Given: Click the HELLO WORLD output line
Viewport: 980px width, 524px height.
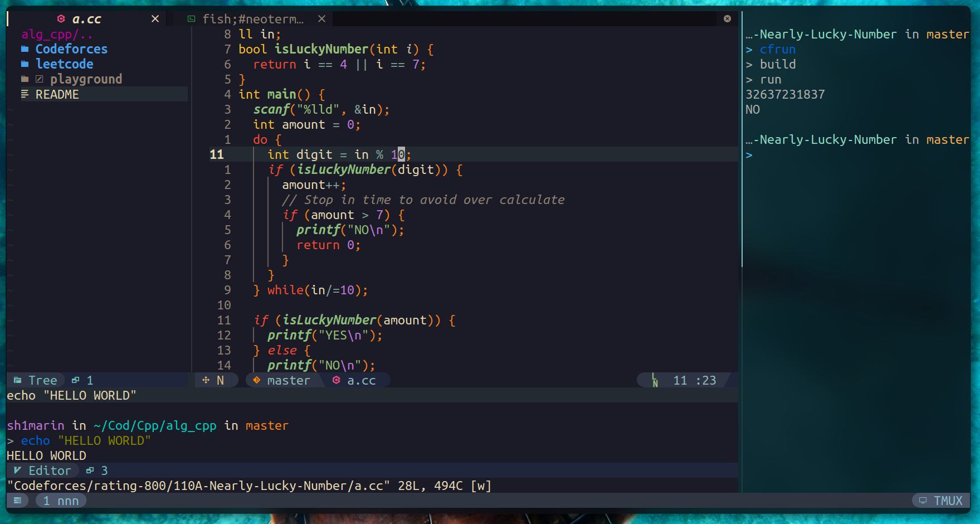Looking at the screenshot, I should point(46,455).
